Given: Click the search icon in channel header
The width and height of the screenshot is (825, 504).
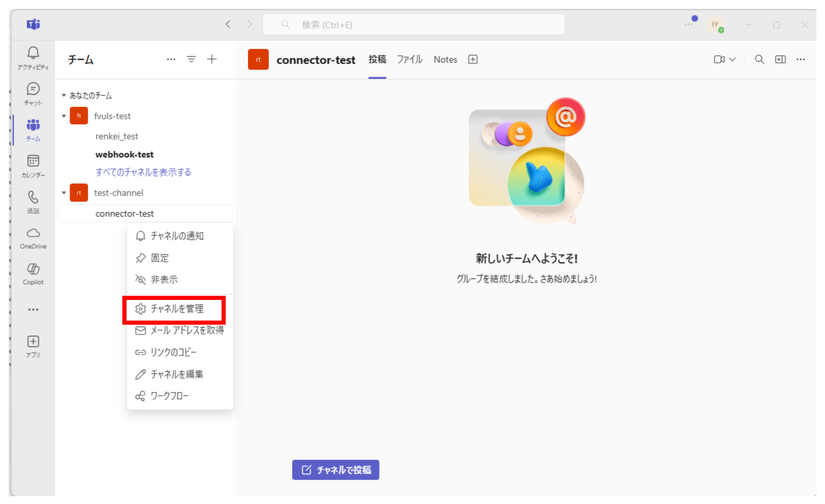Looking at the screenshot, I should tap(759, 59).
